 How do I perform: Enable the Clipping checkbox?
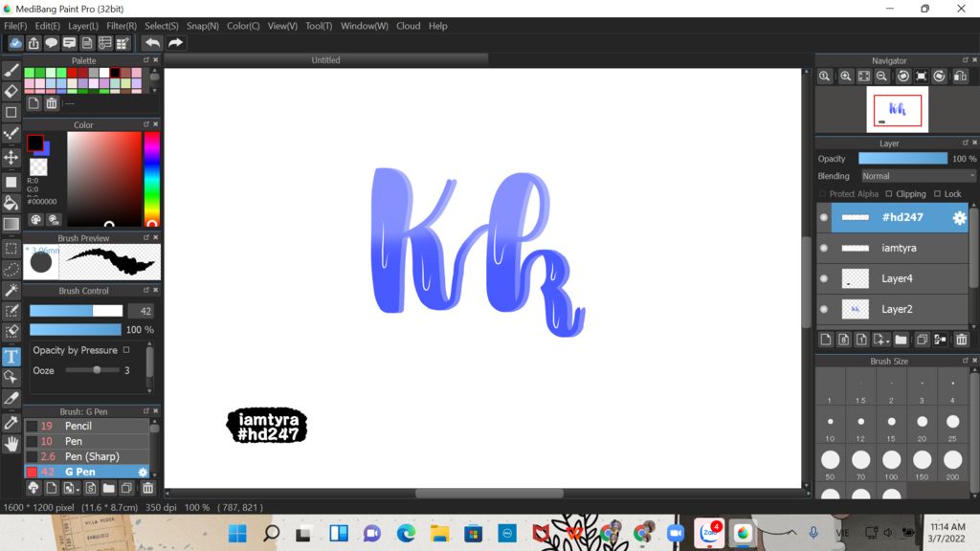[889, 193]
